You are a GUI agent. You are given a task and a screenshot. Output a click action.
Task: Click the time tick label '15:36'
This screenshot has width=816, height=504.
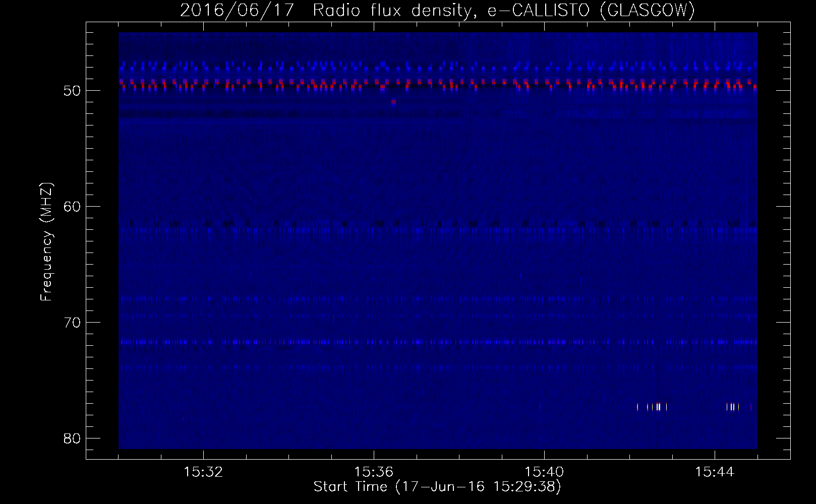(374, 472)
